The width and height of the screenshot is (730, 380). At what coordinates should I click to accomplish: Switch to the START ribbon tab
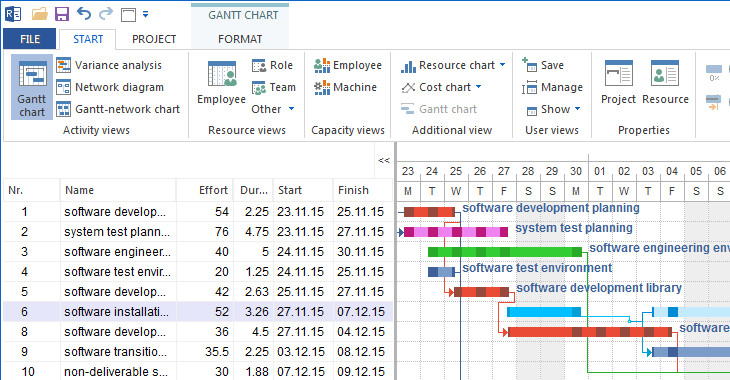(x=88, y=39)
